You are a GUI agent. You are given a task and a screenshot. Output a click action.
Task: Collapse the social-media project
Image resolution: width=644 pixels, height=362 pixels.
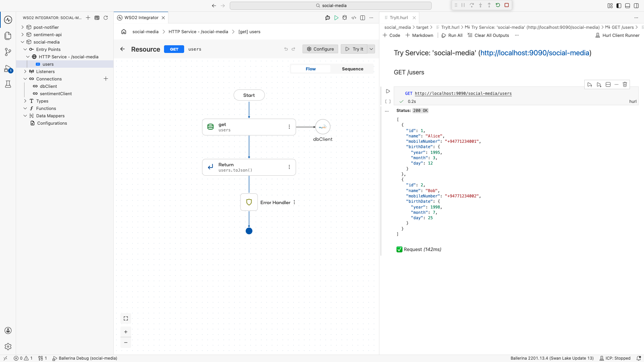pos(22,42)
